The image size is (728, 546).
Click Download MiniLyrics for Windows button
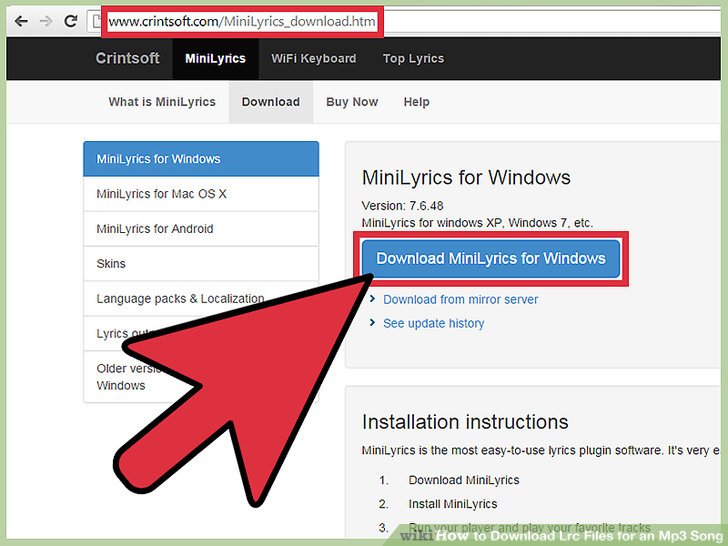click(x=491, y=259)
